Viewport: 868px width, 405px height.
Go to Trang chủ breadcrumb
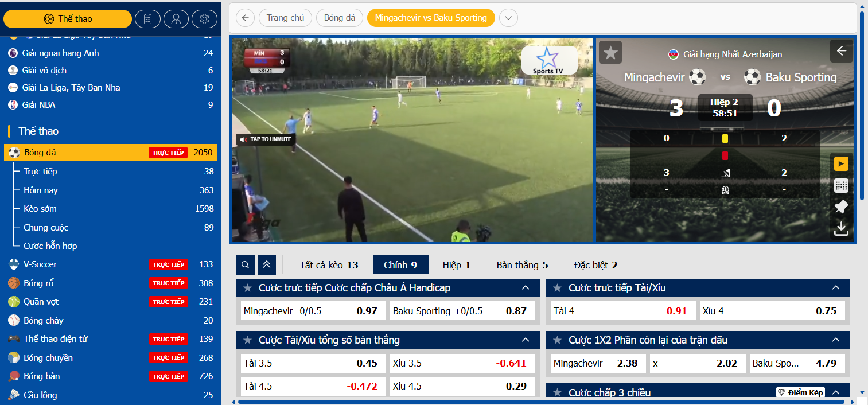pyautogui.click(x=285, y=18)
